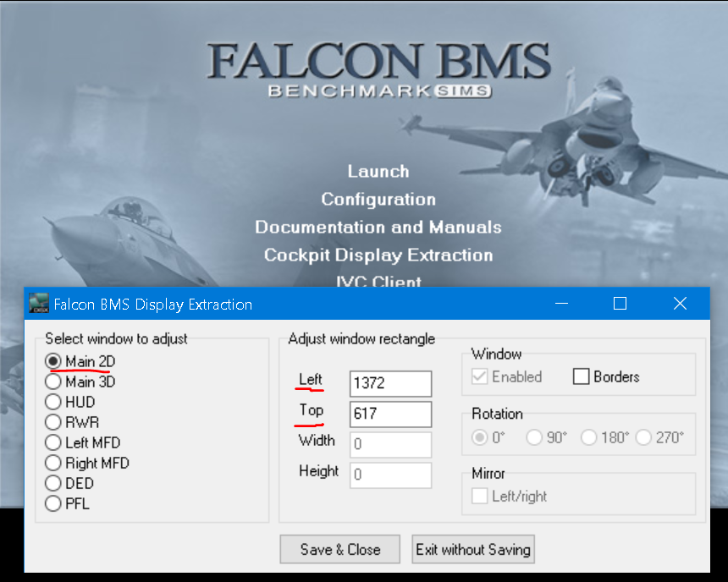Open IVC Client in the launcher

coord(378,281)
